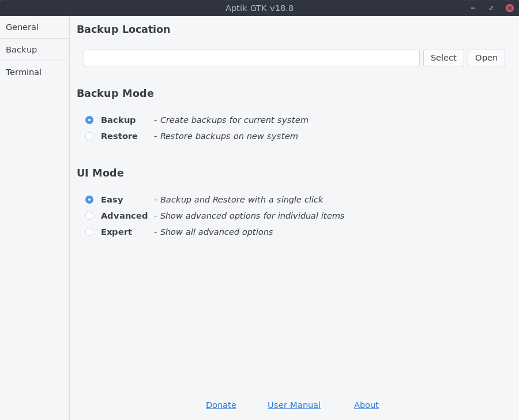Click the Restore mode description text
519x420 pixels.
click(x=228, y=136)
